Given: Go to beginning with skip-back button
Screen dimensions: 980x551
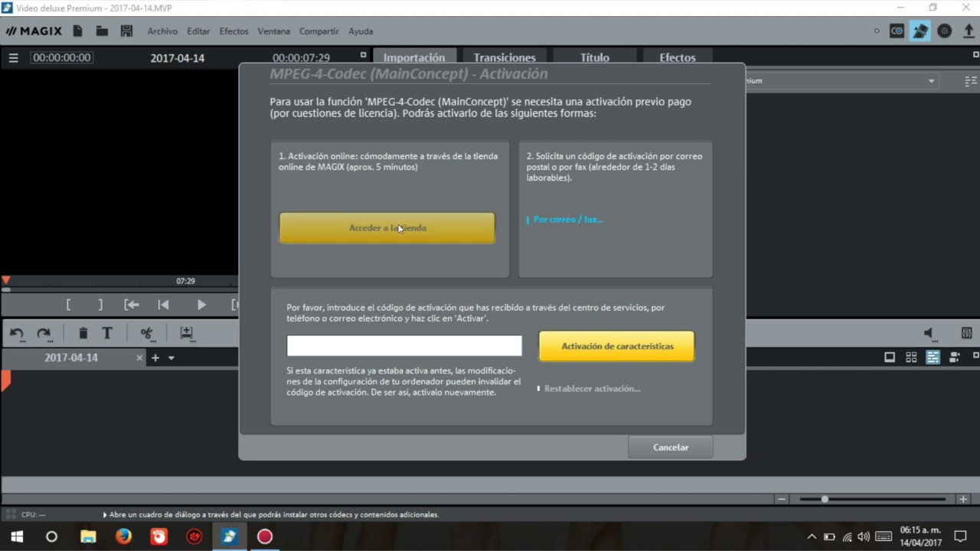Looking at the screenshot, I should click(x=163, y=305).
